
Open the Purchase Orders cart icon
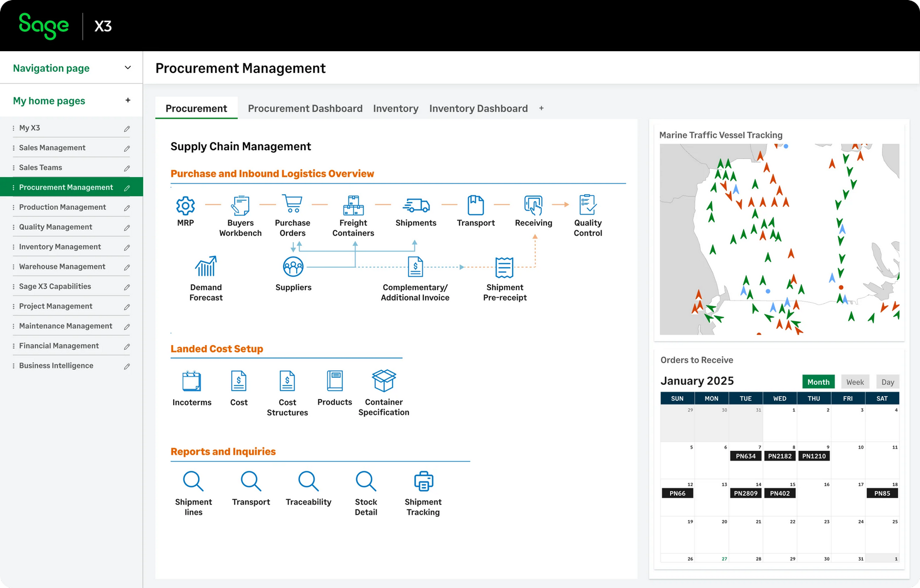click(x=292, y=204)
